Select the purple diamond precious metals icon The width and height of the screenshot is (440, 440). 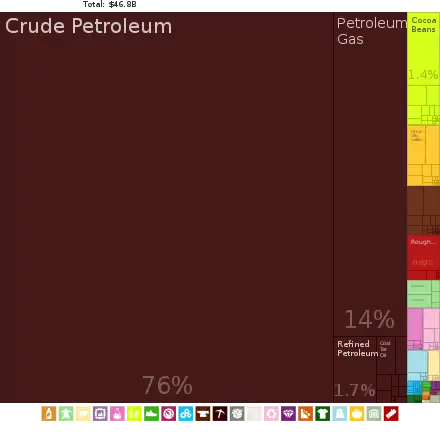click(288, 414)
